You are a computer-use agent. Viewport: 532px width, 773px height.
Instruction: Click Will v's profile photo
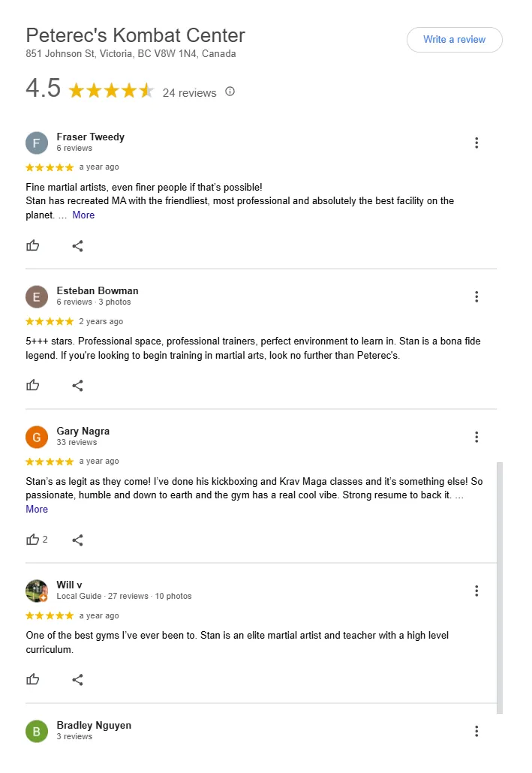pos(37,591)
